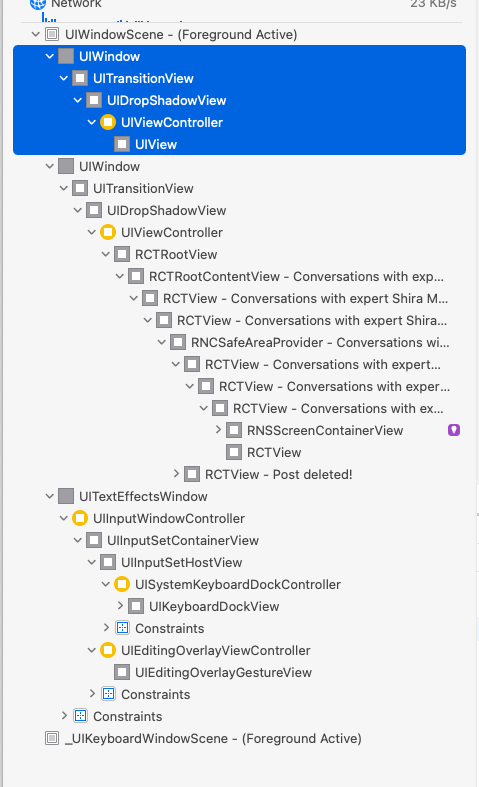Click the UIWindowScene scene icon
Viewport: 479px width, 787px height.
click(x=52, y=35)
